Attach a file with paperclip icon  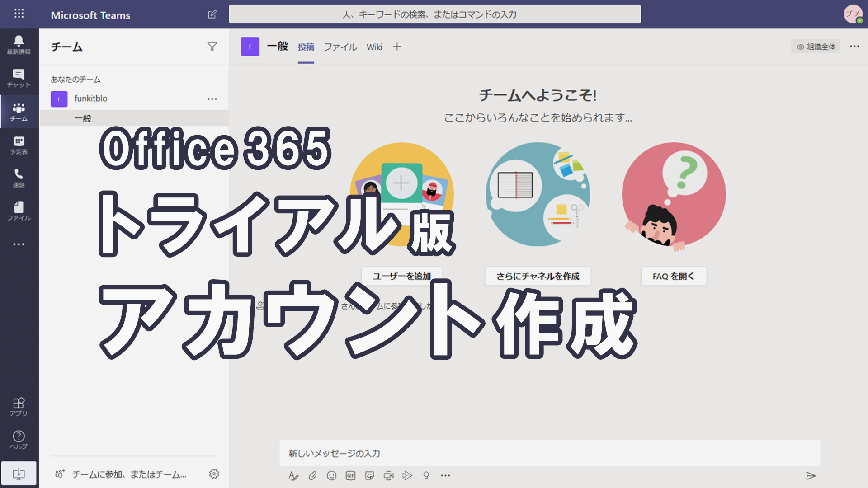point(312,475)
